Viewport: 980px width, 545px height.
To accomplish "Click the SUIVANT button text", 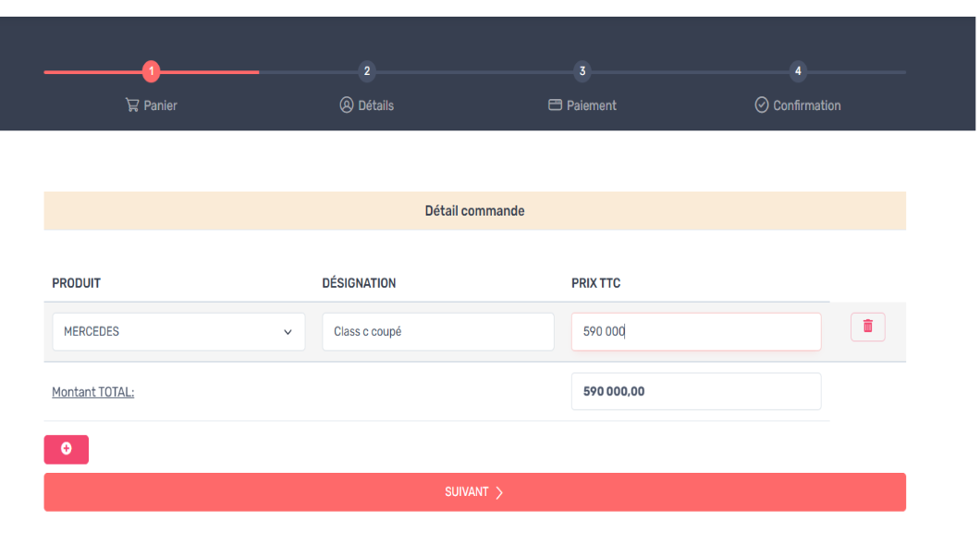I will [466, 492].
